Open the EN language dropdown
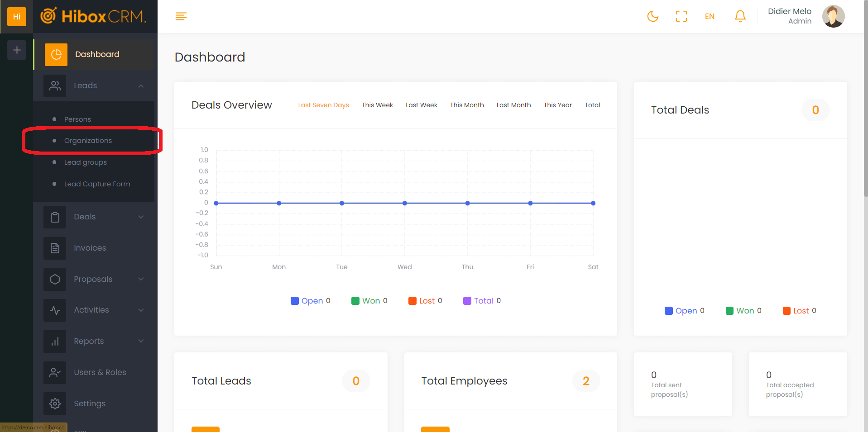 coord(710,17)
